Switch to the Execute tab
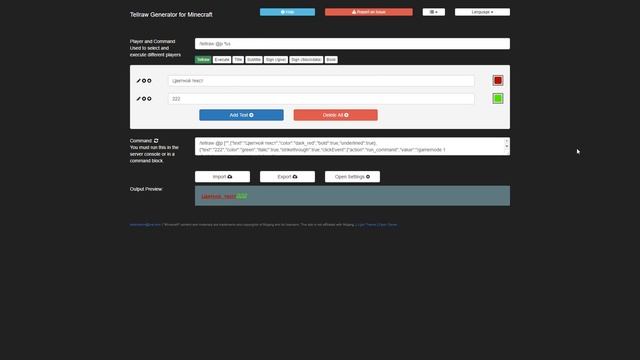The width and height of the screenshot is (640, 360). 222,60
